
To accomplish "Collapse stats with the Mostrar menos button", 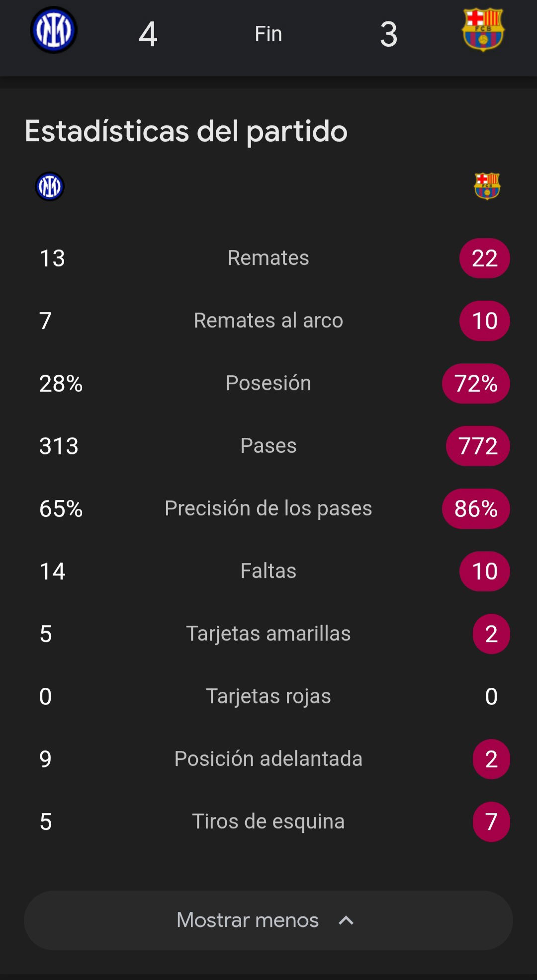I will [268, 920].
